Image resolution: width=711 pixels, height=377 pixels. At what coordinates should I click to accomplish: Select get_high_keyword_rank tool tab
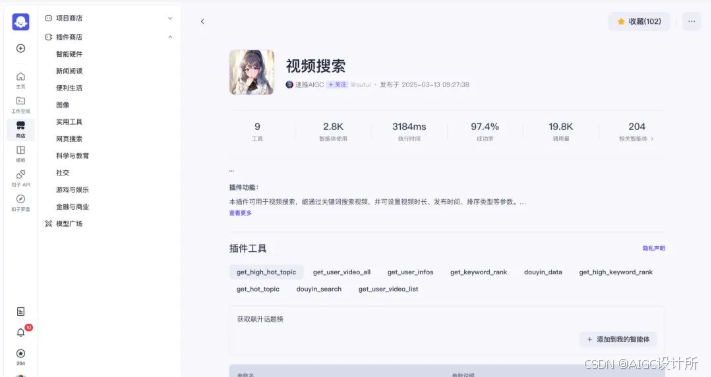click(x=615, y=272)
